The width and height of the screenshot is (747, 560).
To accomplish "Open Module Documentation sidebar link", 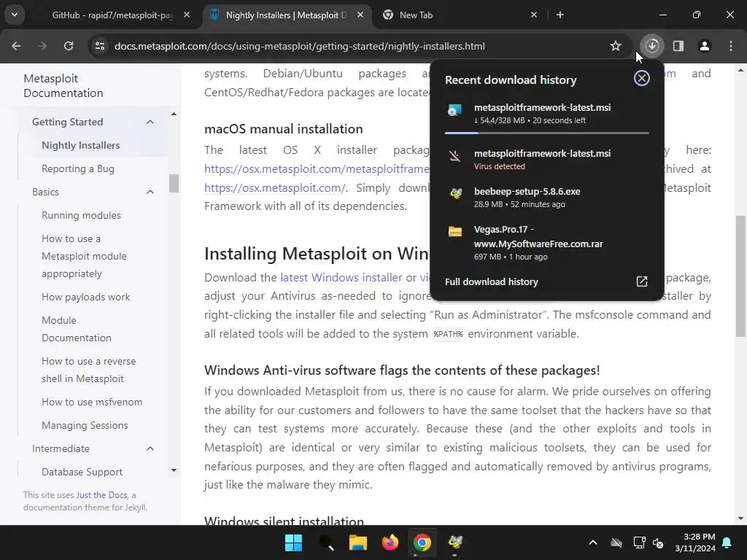I will coord(76,329).
